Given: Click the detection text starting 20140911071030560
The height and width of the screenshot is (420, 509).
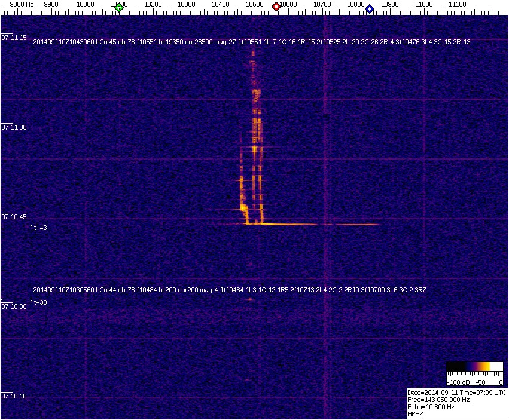Looking at the screenshot, I should (229, 290).
